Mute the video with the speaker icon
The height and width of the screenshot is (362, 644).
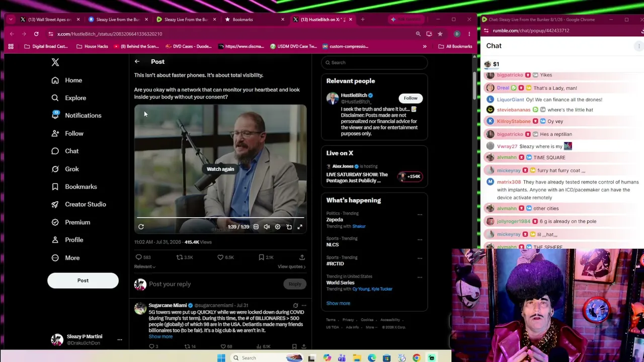coord(267,227)
